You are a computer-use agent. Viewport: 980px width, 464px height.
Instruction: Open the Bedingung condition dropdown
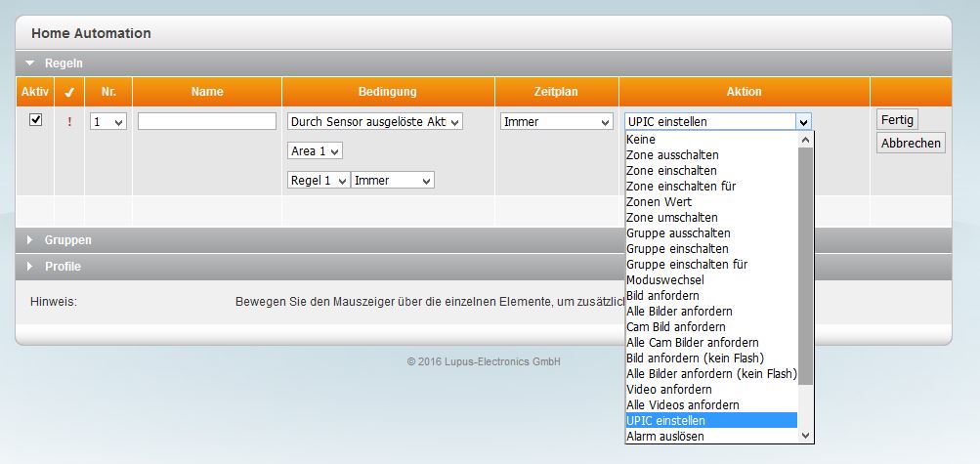click(375, 121)
